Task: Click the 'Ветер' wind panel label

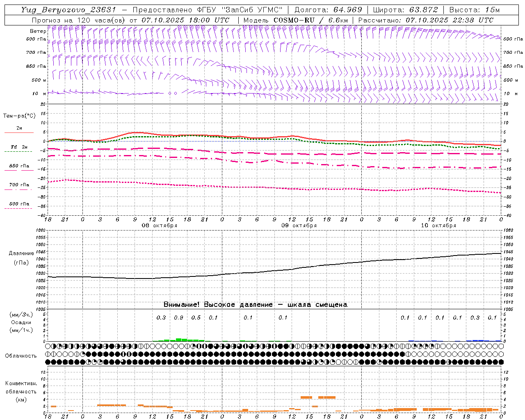Action: click(38, 31)
